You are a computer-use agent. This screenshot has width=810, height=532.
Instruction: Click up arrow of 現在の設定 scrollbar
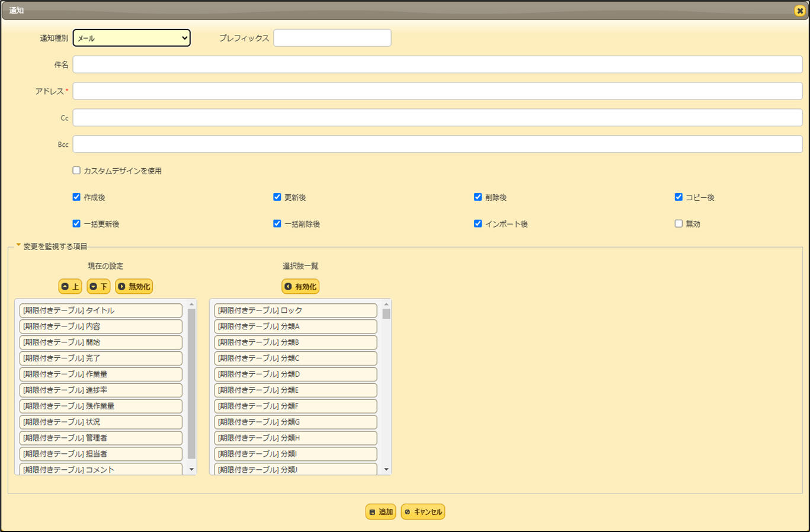click(x=191, y=304)
